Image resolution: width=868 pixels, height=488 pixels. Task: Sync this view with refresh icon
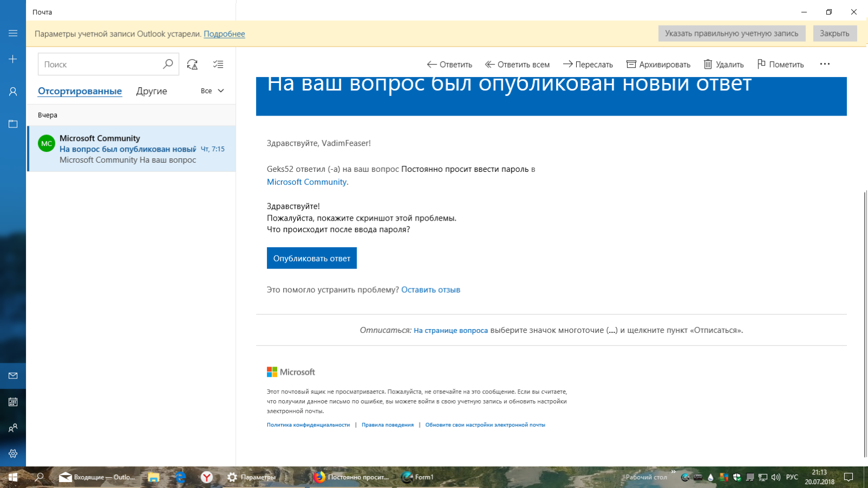(192, 65)
